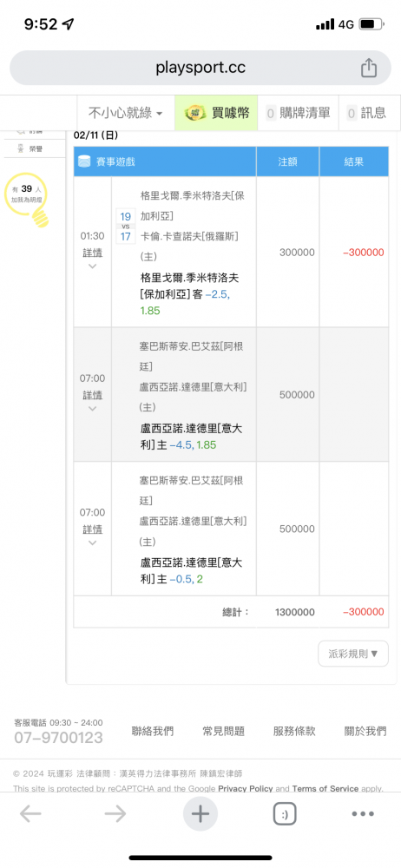Tap the playsport.cc address field
401x868 pixels.
coord(200,68)
